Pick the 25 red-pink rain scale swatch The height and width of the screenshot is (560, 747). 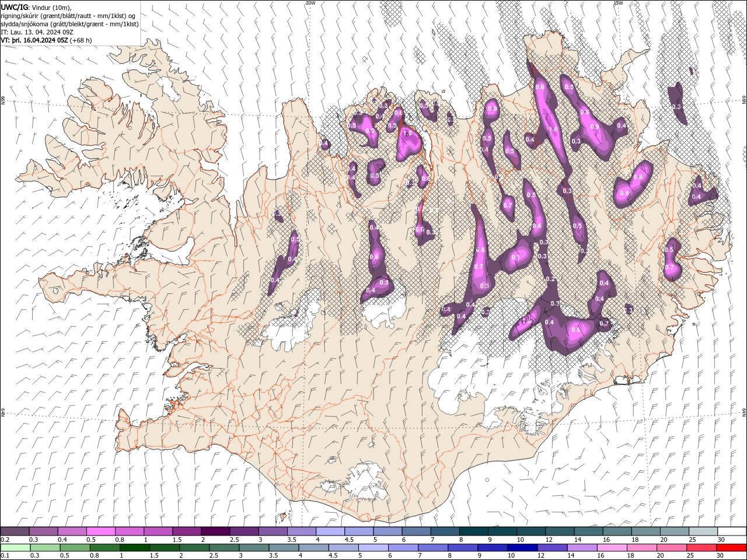pyautogui.click(x=701, y=548)
